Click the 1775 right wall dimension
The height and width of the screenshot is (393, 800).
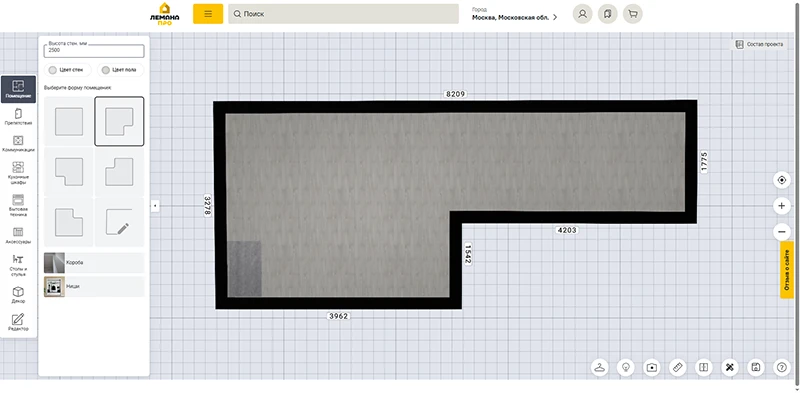(x=704, y=162)
